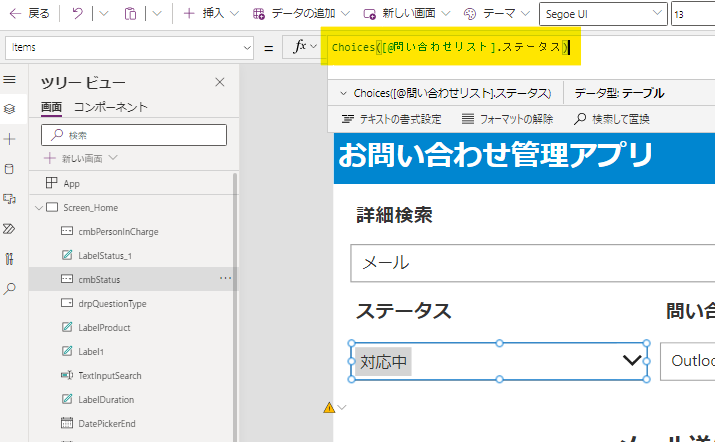Expand the chevron beside warning icon
The height and width of the screenshot is (442, 715).
click(342, 407)
